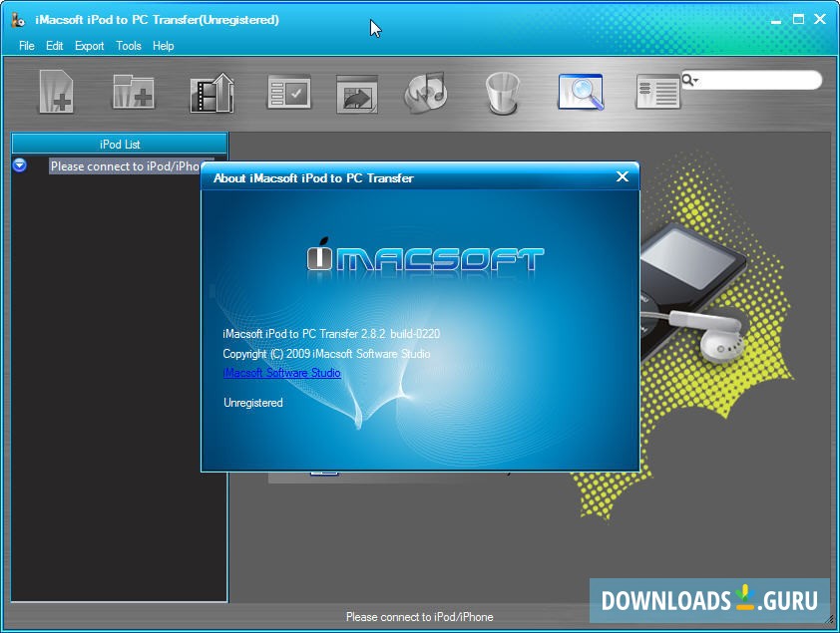Click the checklist icon with a checkmark
Viewport: 840px width, 633px height.
pyautogui.click(x=289, y=92)
